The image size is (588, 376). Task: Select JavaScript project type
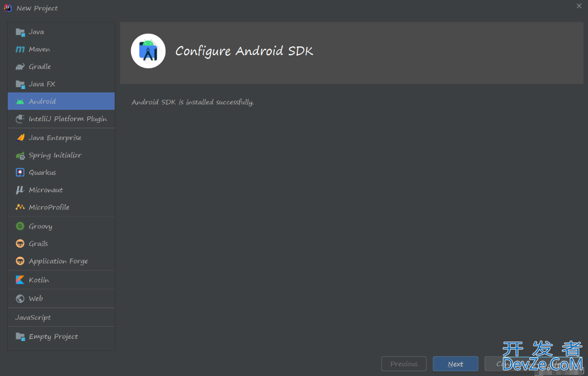tap(61, 318)
